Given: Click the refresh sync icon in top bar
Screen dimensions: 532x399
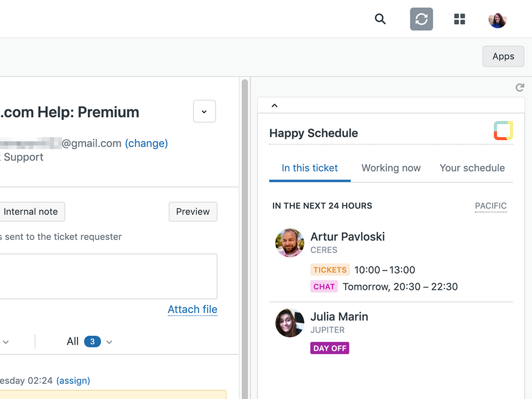Looking at the screenshot, I should [x=421, y=19].
